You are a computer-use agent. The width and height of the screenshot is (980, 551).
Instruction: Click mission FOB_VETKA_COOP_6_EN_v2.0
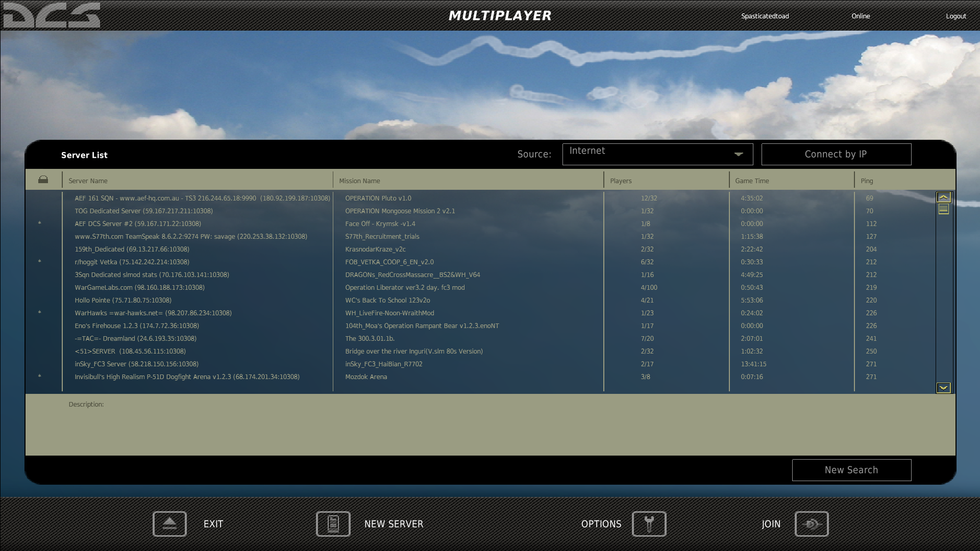389,262
